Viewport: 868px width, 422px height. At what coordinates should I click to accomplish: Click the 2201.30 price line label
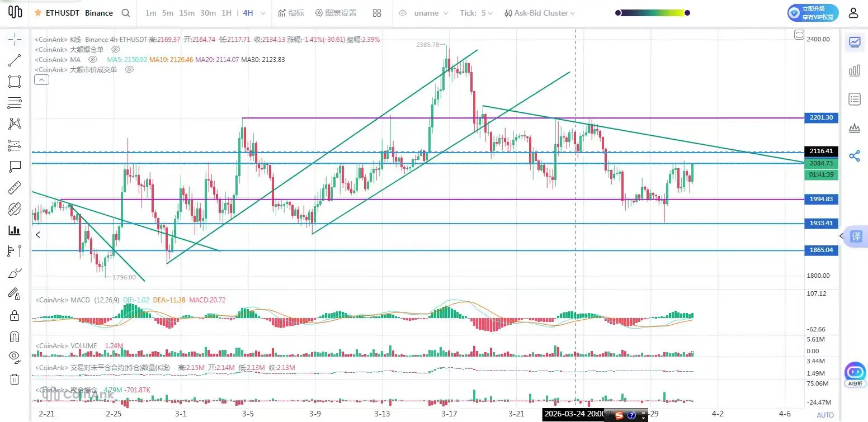point(821,118)
